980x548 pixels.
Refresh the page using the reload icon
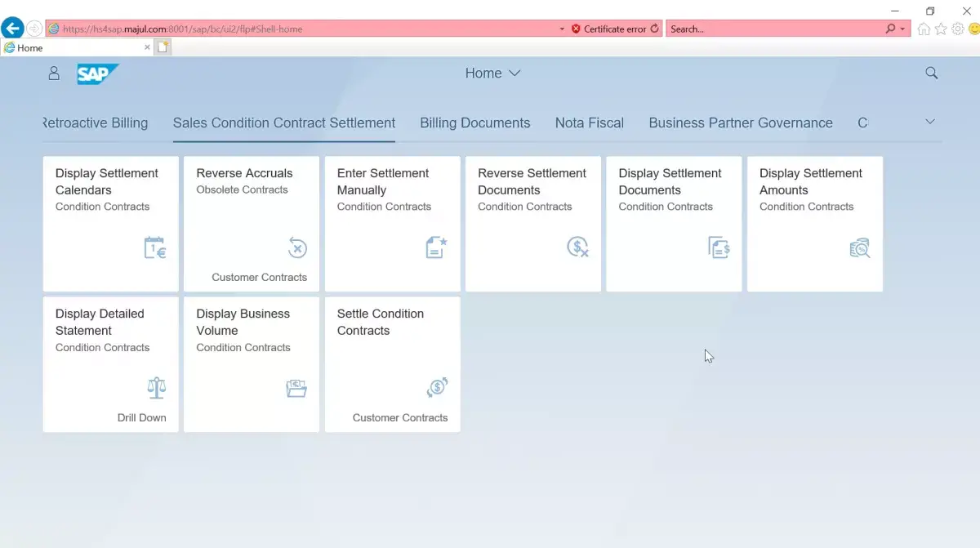[654, 29]
